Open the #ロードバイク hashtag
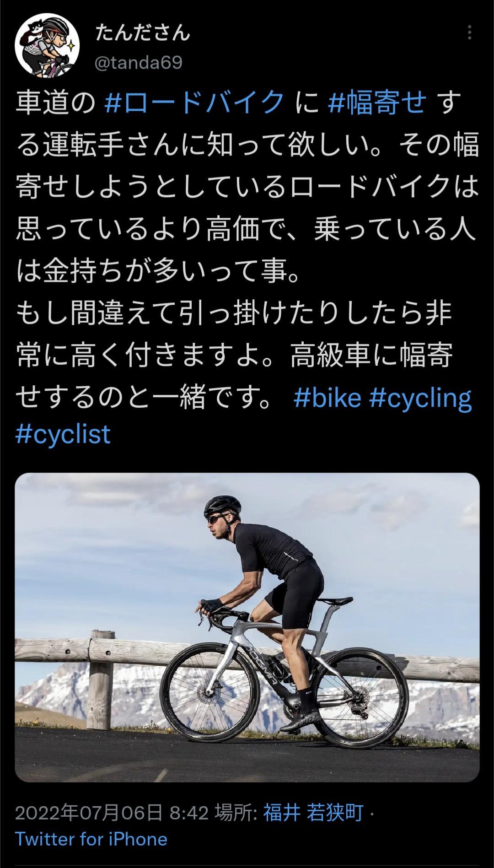Screen dimensions: 494x868 (194, 102)
